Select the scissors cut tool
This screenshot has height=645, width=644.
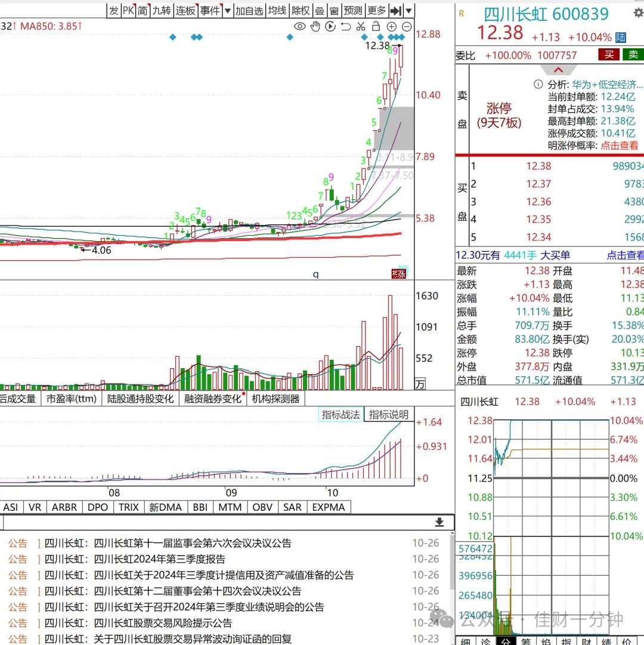361,26
